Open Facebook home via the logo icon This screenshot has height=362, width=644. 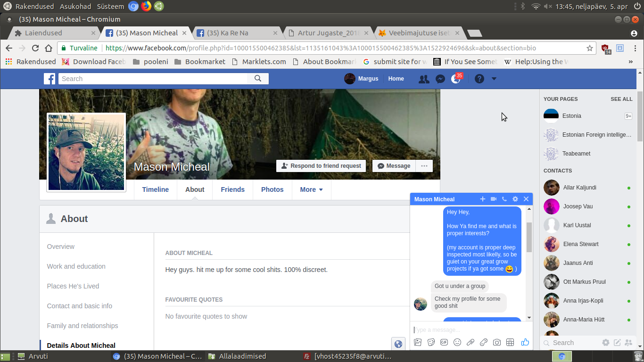(50, 79)
